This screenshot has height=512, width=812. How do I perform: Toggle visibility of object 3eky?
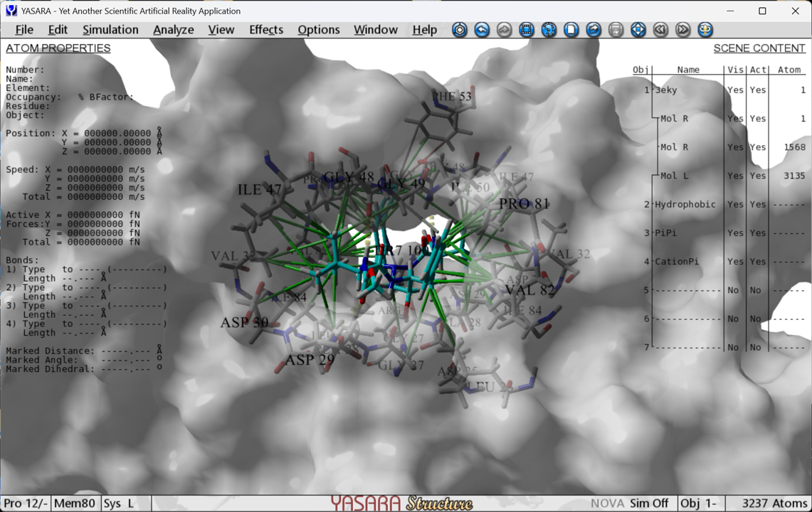click(x=735, y=90)
